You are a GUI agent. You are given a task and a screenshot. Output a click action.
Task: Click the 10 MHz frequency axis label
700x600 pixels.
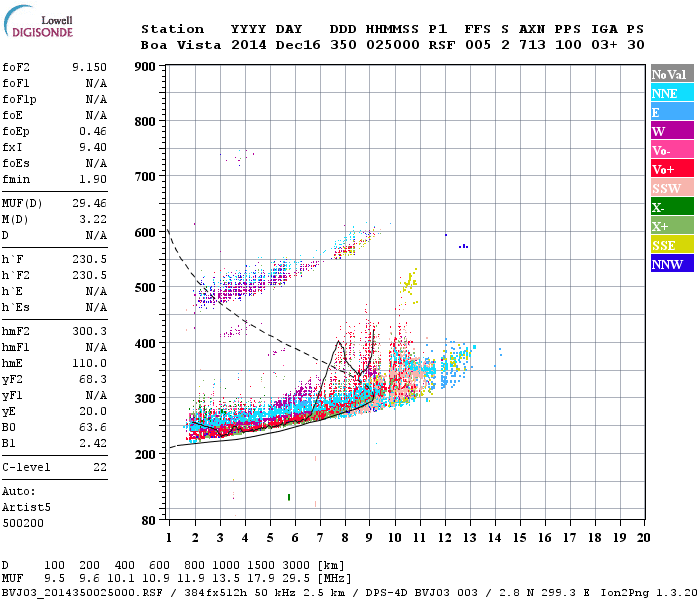(394, 538)
